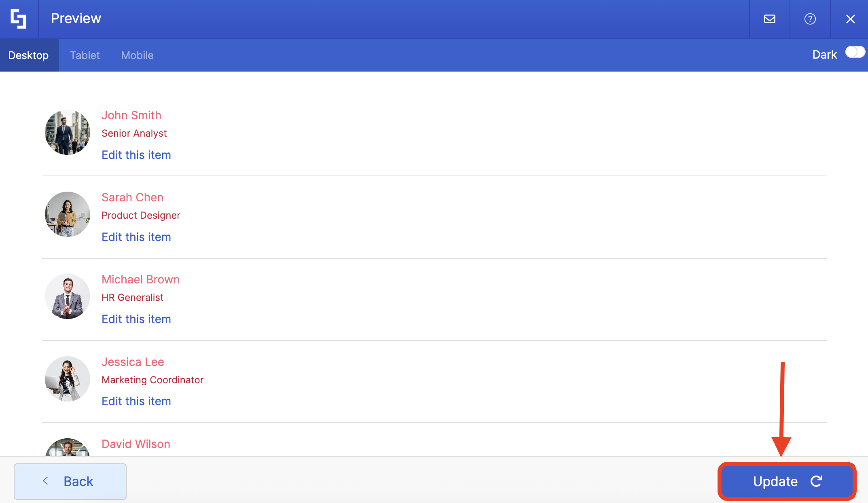868x503 pixels.
Task: Go Back using the bottom button
Action: (x=70, y=481)
